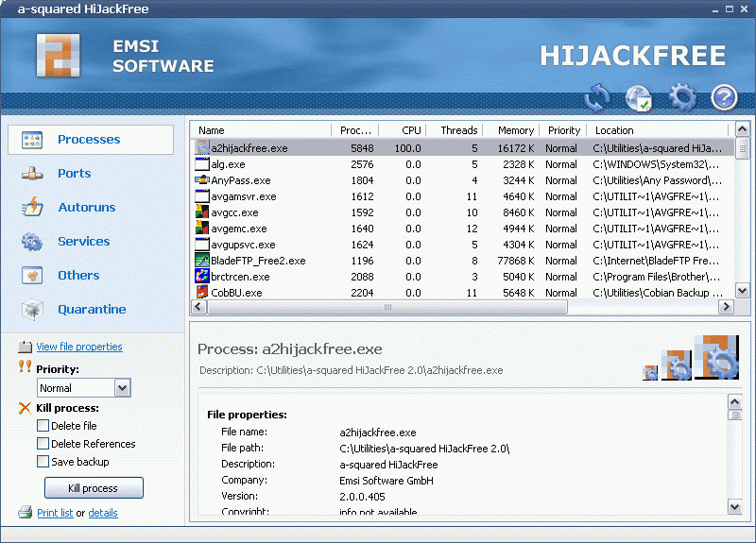Viewport: 756px width, 543px height.
Task: Click the Emsi Software logo
Action: pyautogui.click(x=59, y=56)
